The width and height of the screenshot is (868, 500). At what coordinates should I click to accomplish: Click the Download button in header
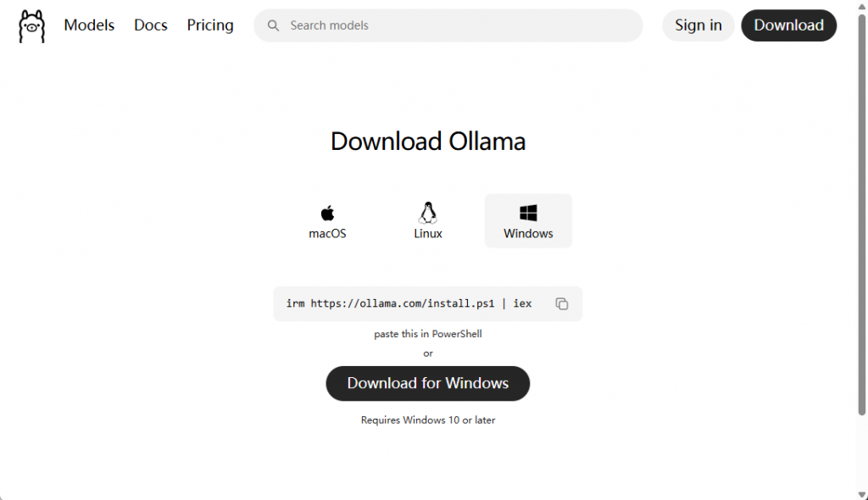tap(789, 25)
